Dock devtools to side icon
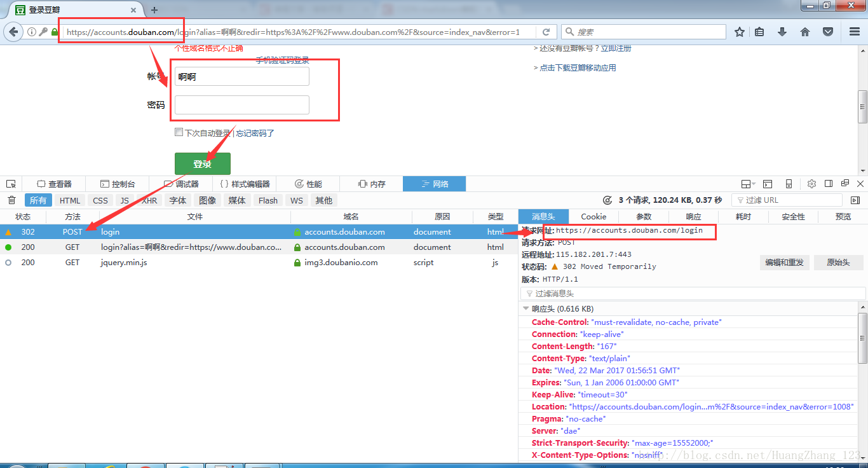This screenshot has width=868, height=468. coord(829,184)
